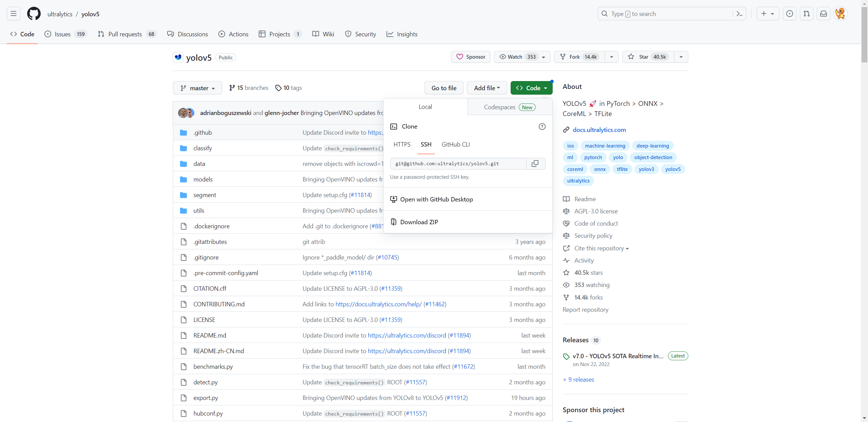Click the object-detection topic tag
This screenshot has width=868, height=422.
(653, 157)
